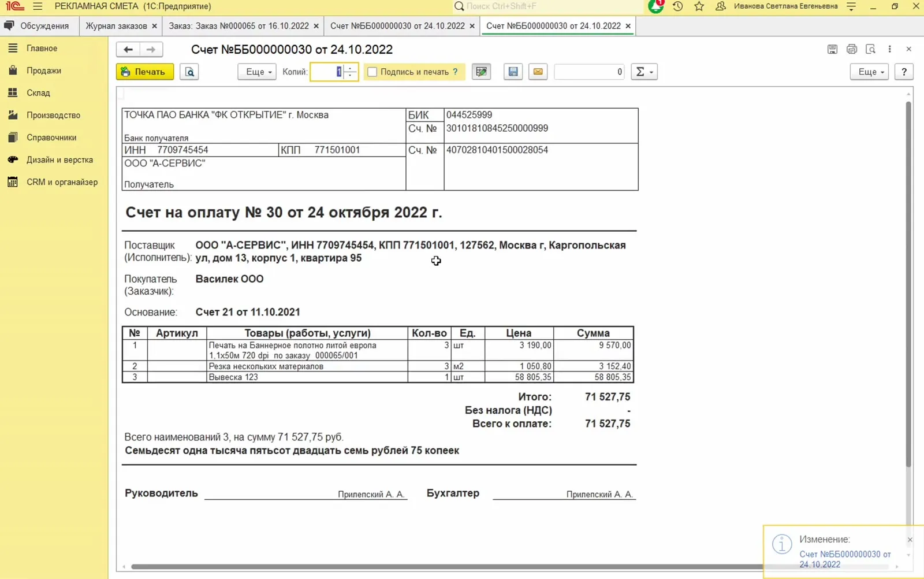The image size is (924, 579).
Task: Enable the Подпись и печать checkbox
Action: 372,72
